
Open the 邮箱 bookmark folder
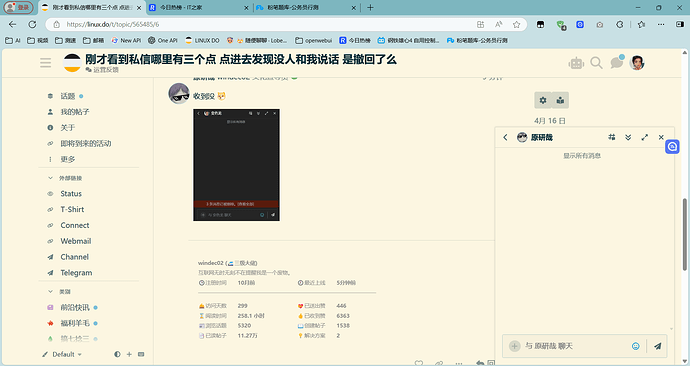click(x=93, y=40)
